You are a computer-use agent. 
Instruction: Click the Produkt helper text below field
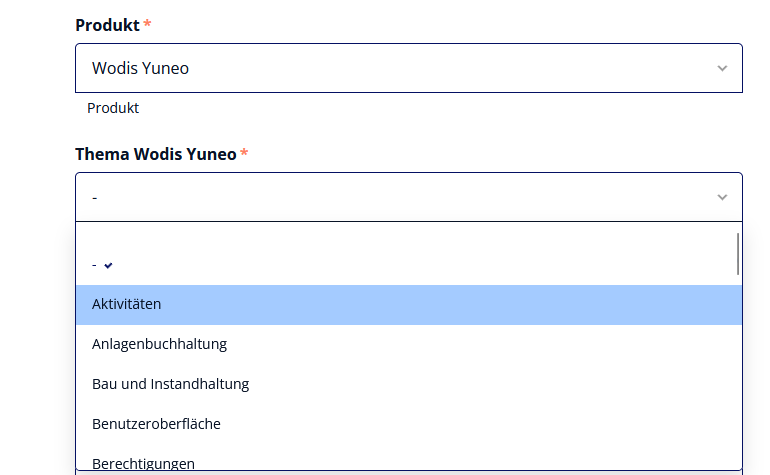[113, 108]
